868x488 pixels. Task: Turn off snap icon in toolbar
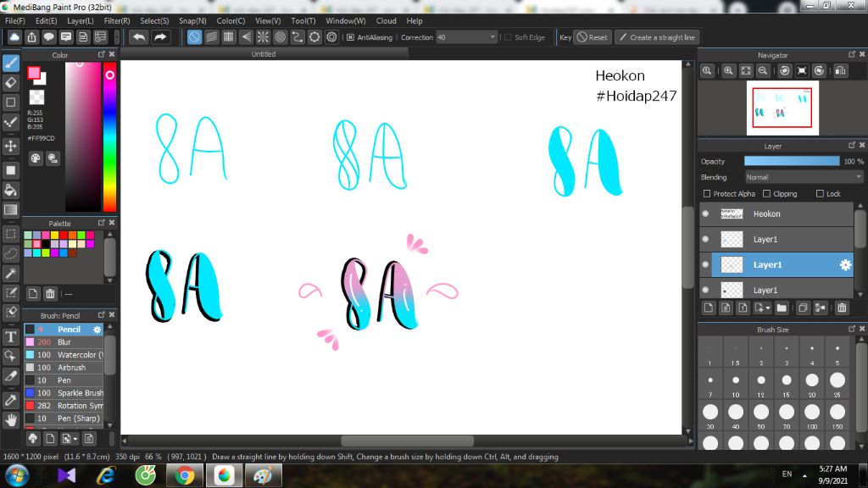(x=194, y=37)
